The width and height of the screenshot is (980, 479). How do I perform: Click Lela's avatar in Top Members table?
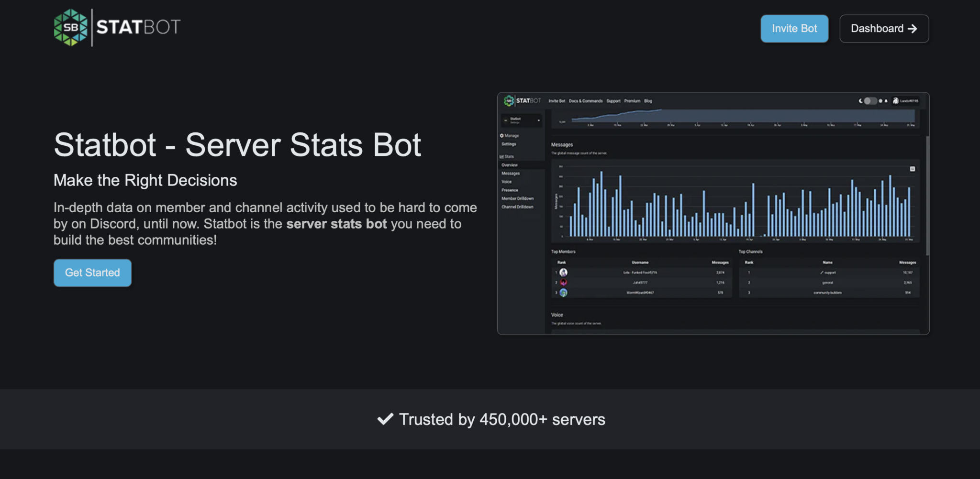563,272
